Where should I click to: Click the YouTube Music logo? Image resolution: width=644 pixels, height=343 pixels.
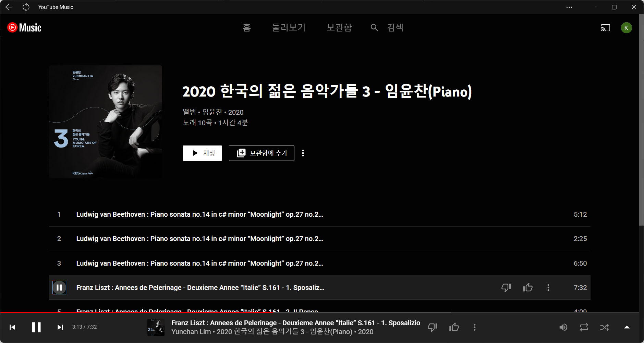[24, 27]
